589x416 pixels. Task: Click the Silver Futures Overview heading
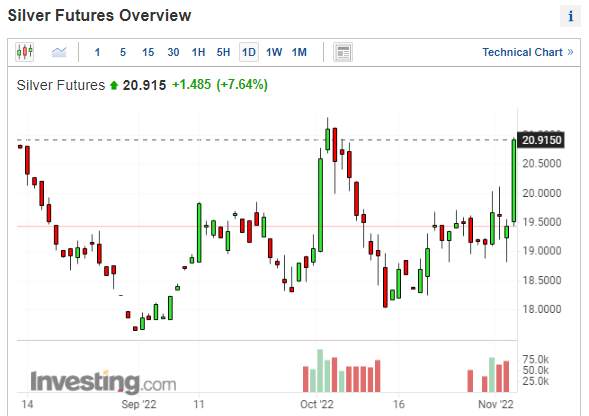pyautogui.click(x=100, y=16)
